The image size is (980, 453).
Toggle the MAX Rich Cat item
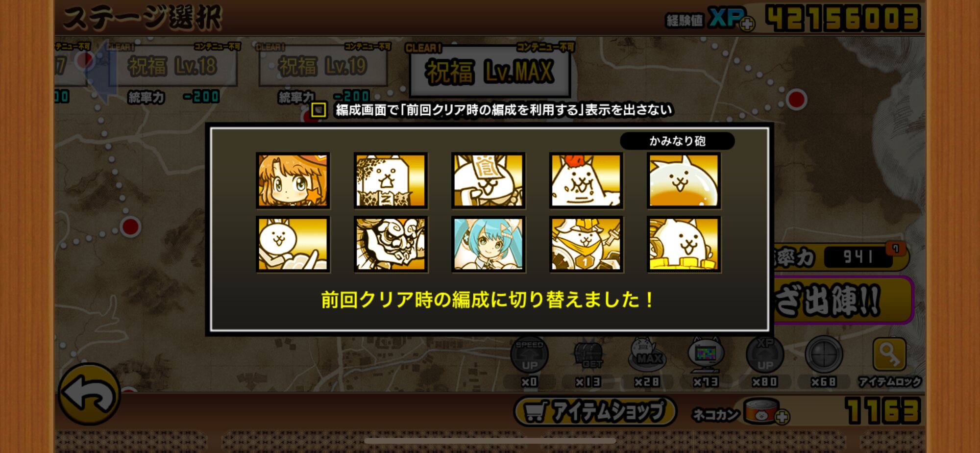(647, 354)
